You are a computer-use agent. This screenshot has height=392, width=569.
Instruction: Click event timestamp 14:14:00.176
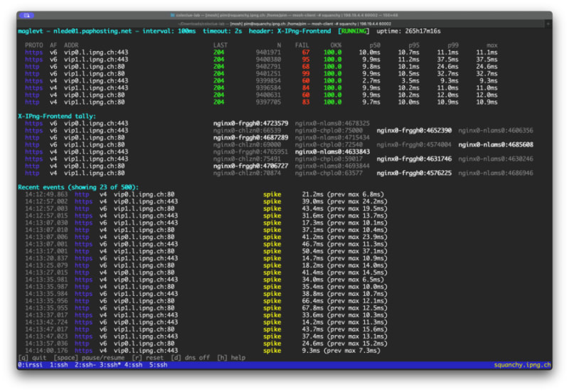[46, 351]
